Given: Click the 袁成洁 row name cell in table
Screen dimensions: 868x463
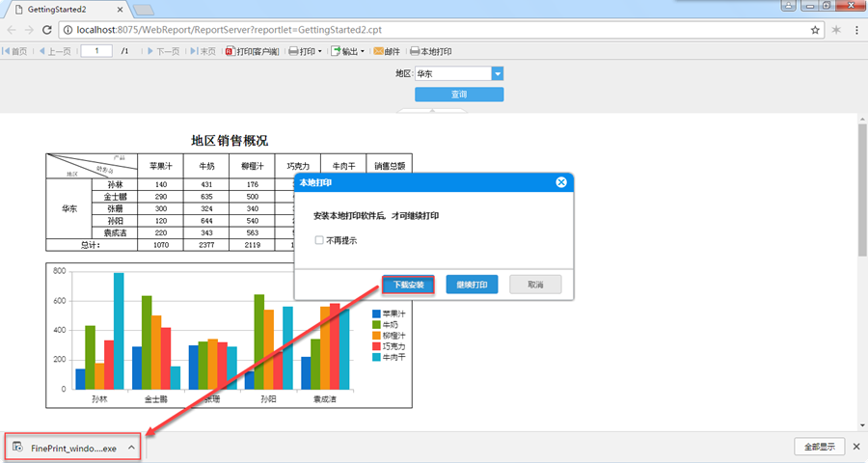Looking at the screenshot, I should pyautogui.click(x=115, y=232).
